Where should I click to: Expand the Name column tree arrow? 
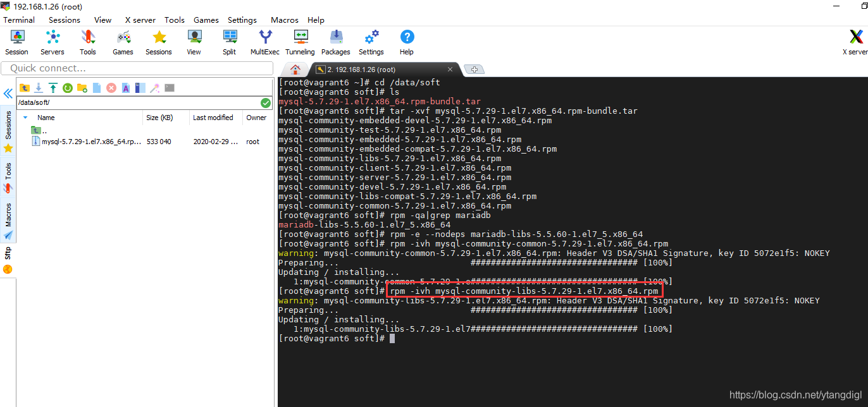pos(25,118)
